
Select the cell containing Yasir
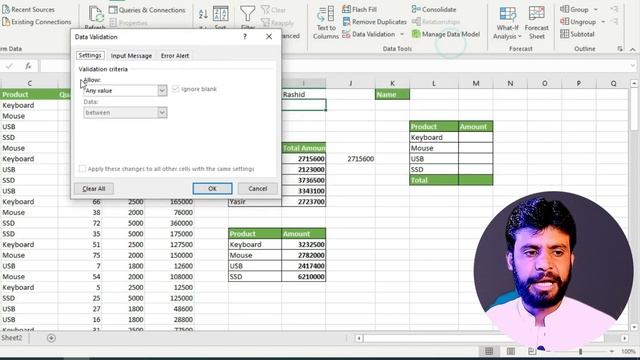point(255,202)
